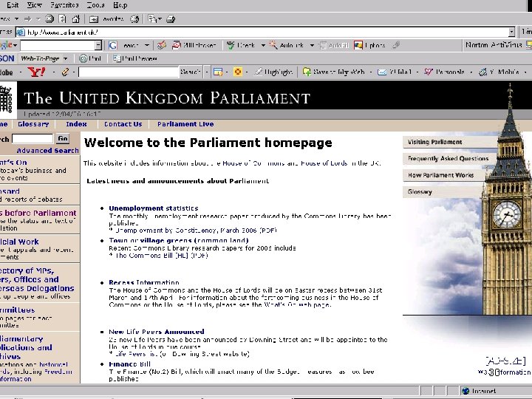Image resolution: width=532 pixels, height=399 pixels.
Task: Click the Parliament portcullis logo
Action: [7, 100]
